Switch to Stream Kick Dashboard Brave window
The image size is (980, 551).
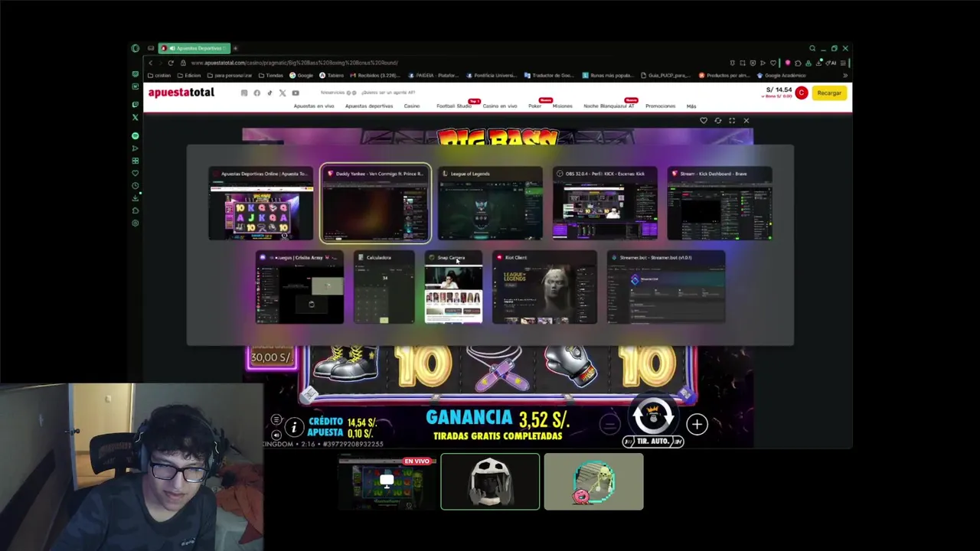(x=720, y=204)
